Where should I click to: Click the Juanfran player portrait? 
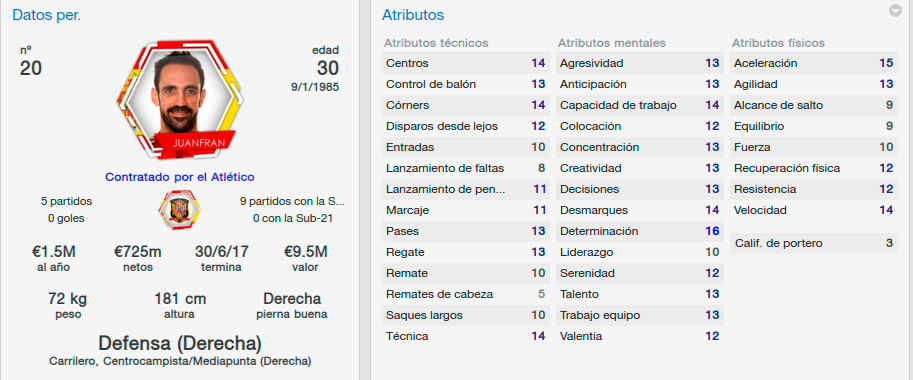point(180,100)
